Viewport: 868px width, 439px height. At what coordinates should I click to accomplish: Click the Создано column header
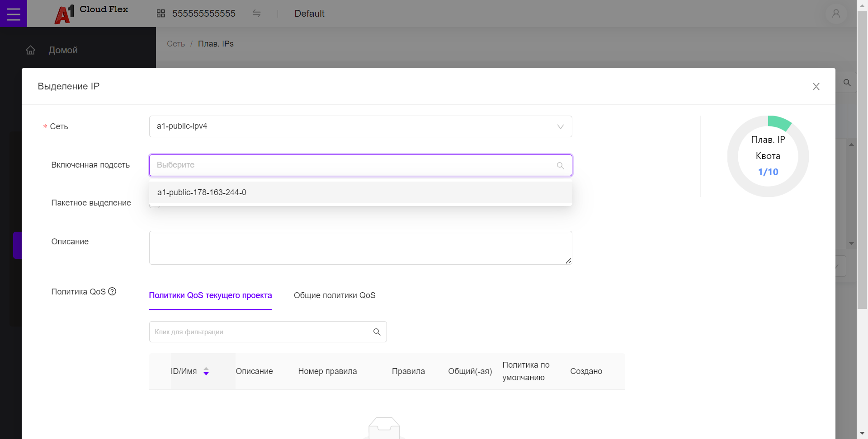tap(586, 371)
